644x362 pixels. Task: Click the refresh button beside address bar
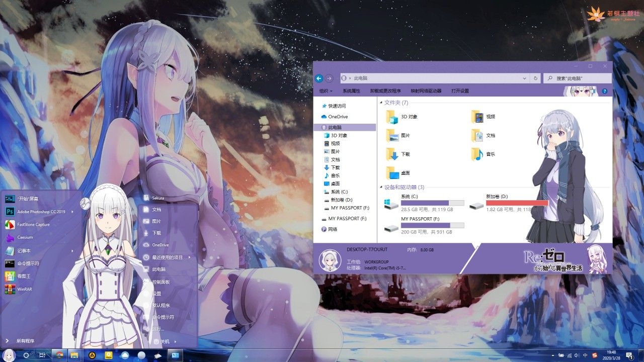tap(535, 78)
